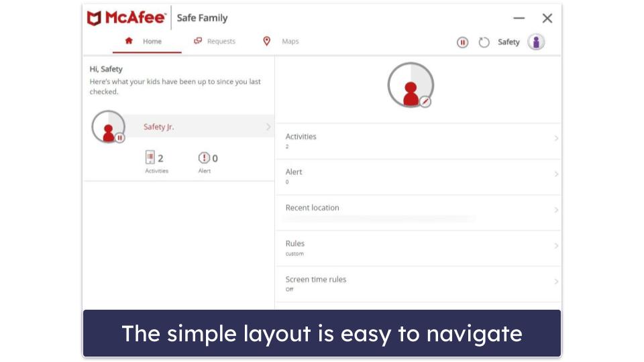Expand Safety Jr. row chevron

coord(268,127)
